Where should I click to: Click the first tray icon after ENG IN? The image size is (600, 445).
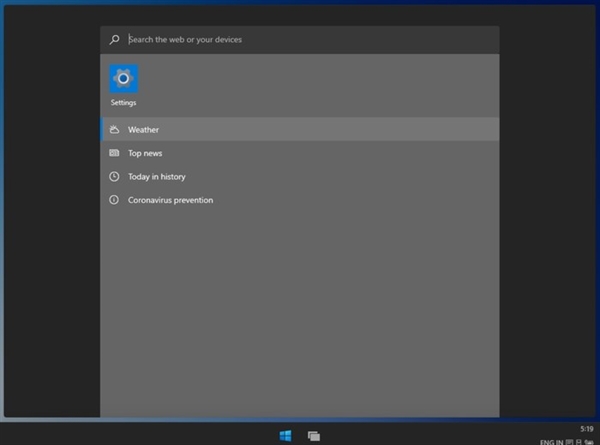point(569,441)
